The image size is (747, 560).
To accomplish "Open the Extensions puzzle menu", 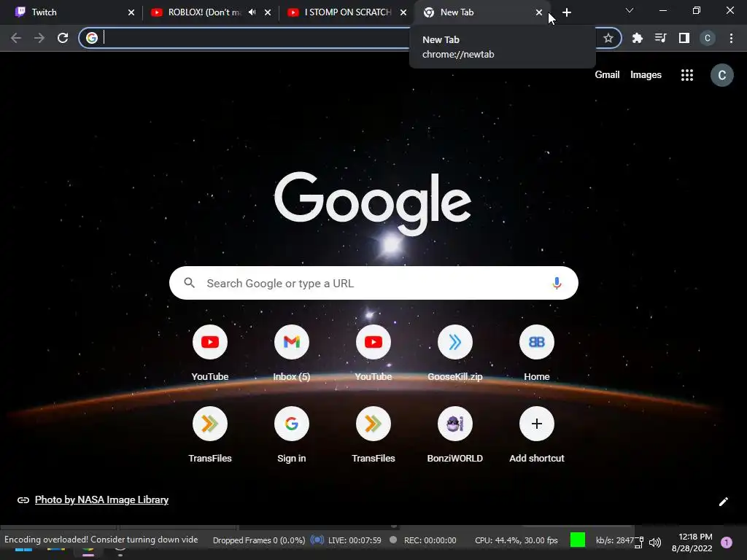I will click(x=637, y=38).
